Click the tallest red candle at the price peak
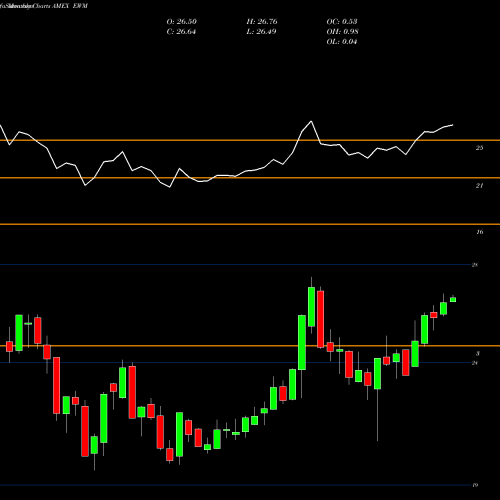 tap(320, 319)
